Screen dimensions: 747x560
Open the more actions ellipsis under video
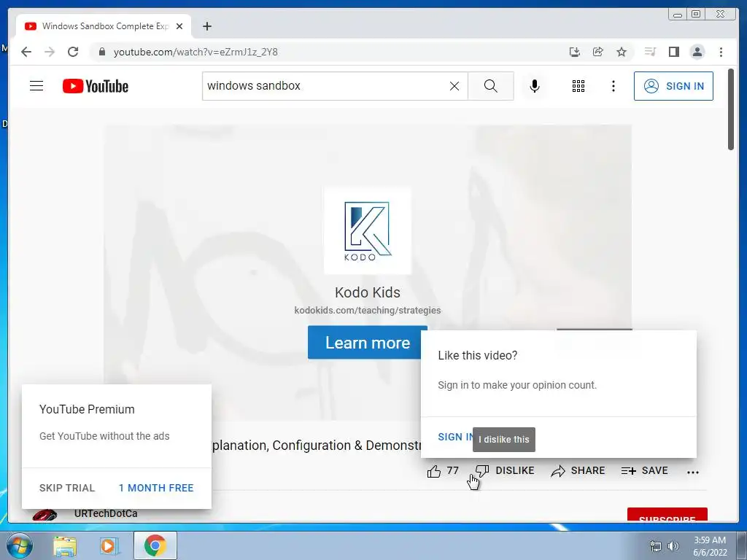(x=693, y=472)
